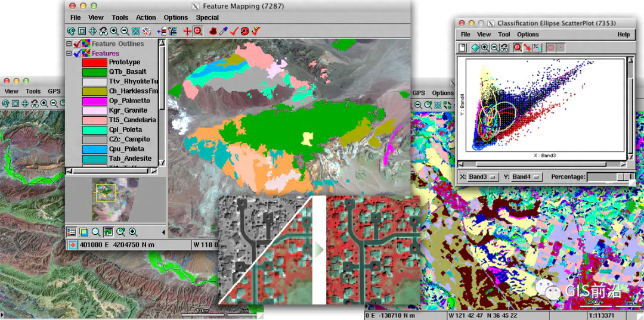The image size is (644, 320).
Task: Open the X axis Band3 dropdown
Action: coord(475,177)
